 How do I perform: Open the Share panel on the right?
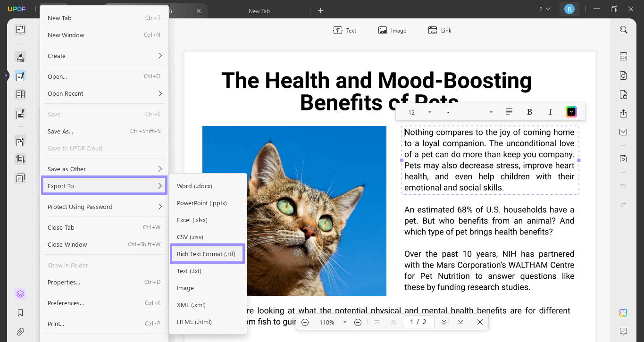pyautogui.click(x=623, y=113)
